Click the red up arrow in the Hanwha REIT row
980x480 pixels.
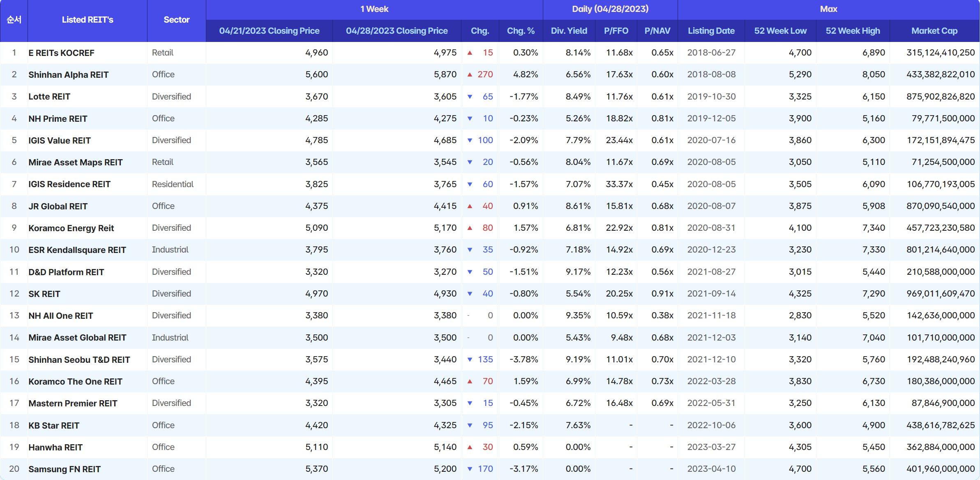(470, 447)
